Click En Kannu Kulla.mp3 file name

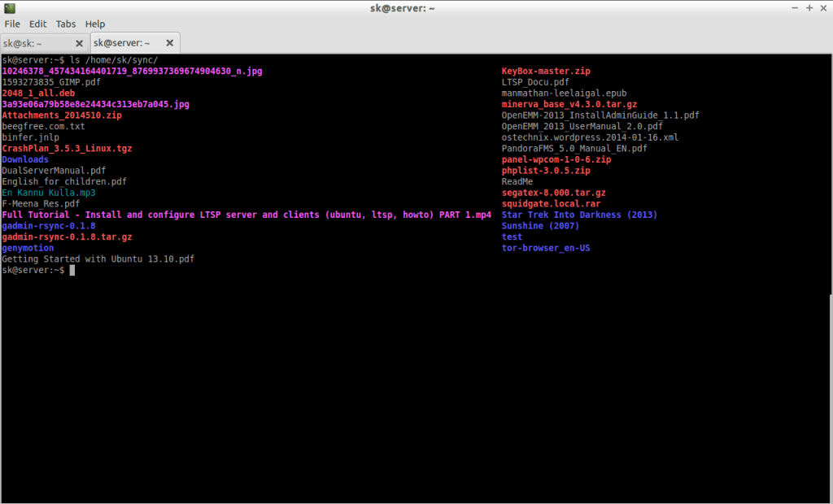[49, 193]
